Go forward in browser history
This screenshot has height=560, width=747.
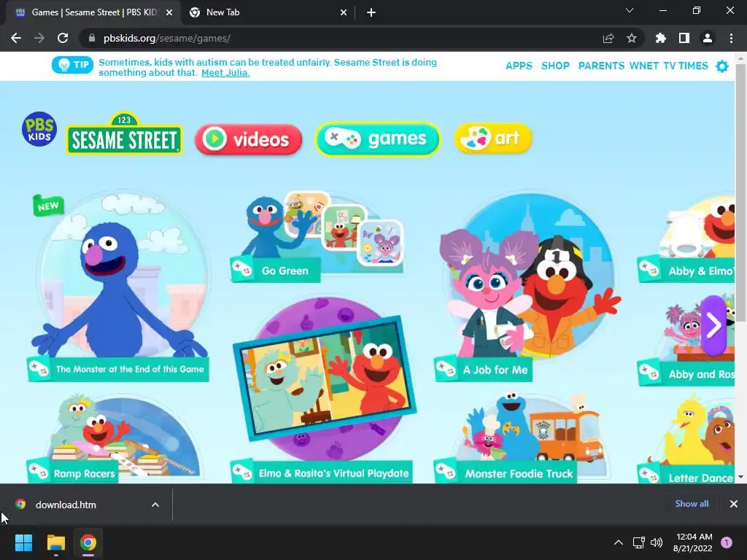click(x=39, y=38)
